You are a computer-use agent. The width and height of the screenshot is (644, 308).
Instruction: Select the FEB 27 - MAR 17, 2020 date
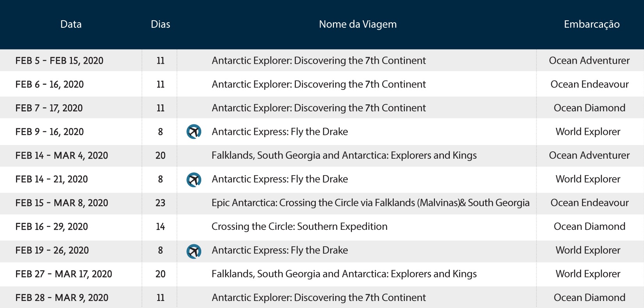64,274
